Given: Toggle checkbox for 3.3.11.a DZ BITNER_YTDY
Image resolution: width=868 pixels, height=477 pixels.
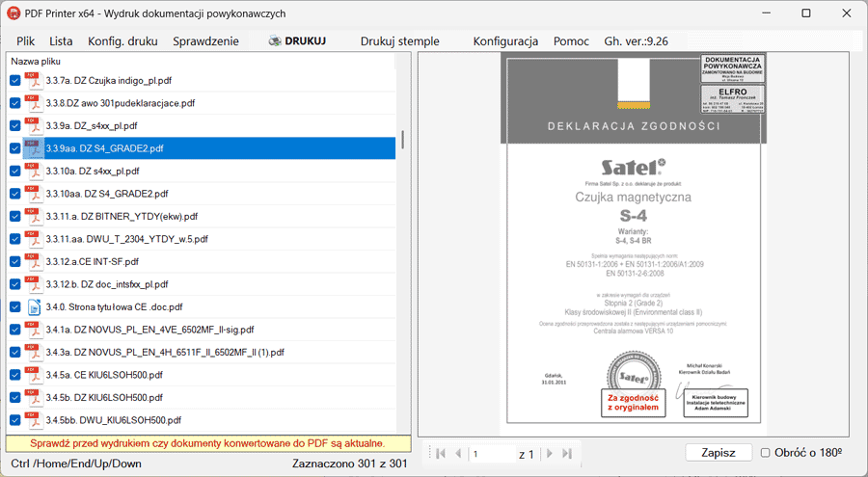Looking at the screenshot, I should 14,217.
